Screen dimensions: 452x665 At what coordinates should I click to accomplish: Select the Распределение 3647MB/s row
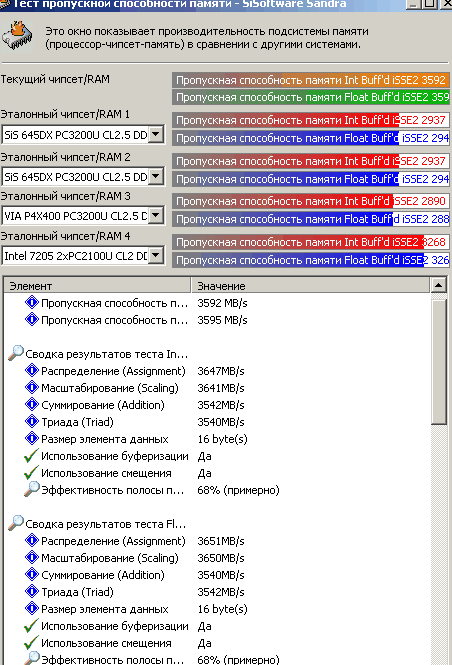pyautogui.click(x=217, y=371)
